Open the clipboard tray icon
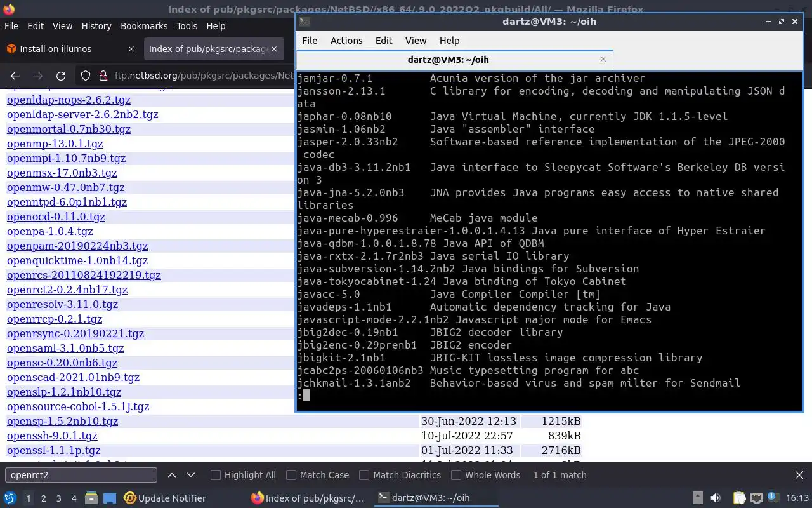The width and height of the screenshot is (812, 508). [x=739, y=498]
